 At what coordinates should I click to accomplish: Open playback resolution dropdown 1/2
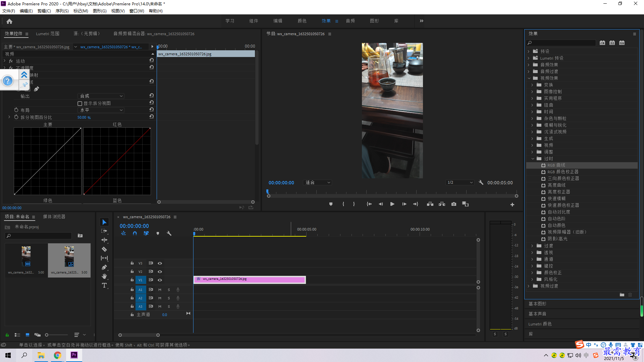(x=460, y=183)
